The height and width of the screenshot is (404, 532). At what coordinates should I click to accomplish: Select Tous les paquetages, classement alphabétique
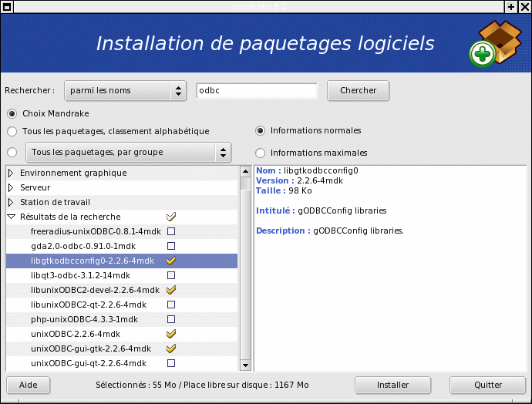click(x=12, y=131)
